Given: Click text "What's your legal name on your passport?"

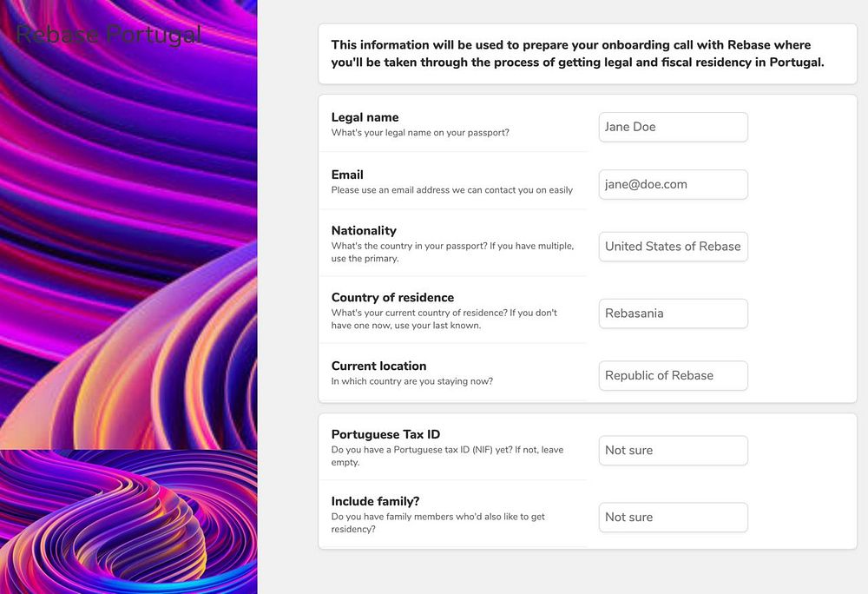Looking at the screenshot, I should point(420,132).
